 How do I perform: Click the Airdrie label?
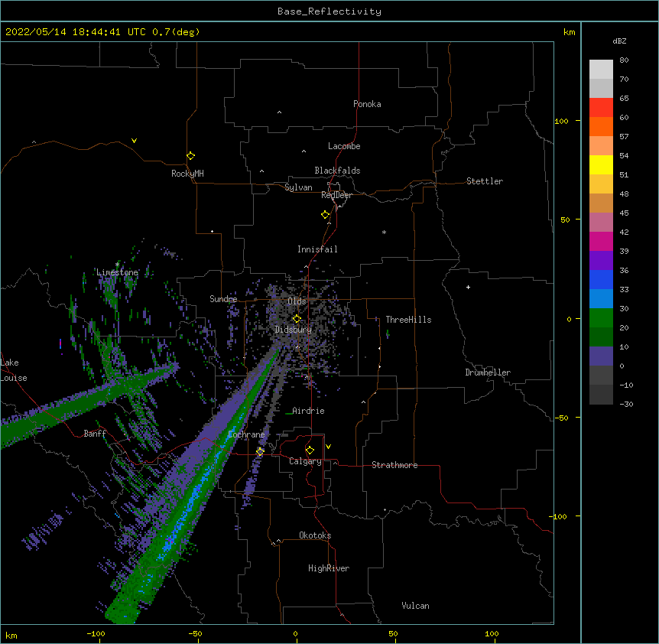308,411
